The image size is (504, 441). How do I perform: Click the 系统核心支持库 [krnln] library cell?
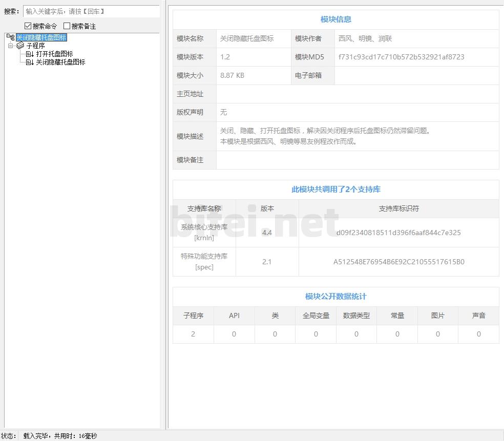point(204,232)
